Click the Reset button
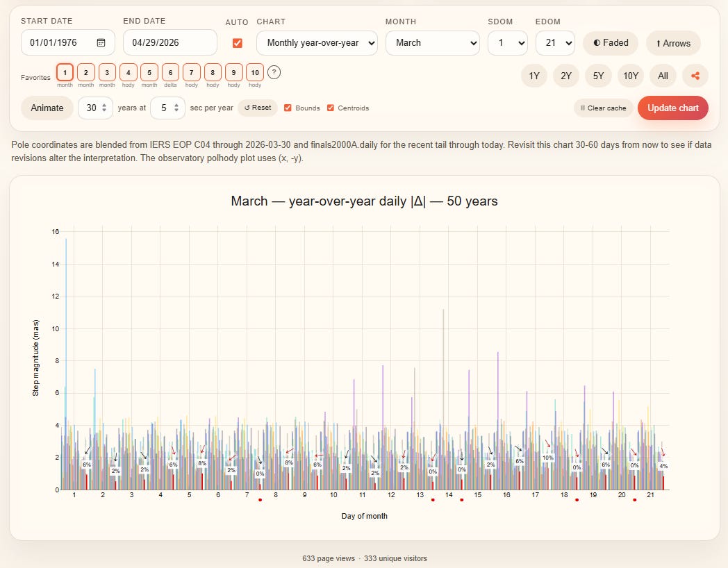The width and height of the screenshot is (728, 568). click(258, 108)
